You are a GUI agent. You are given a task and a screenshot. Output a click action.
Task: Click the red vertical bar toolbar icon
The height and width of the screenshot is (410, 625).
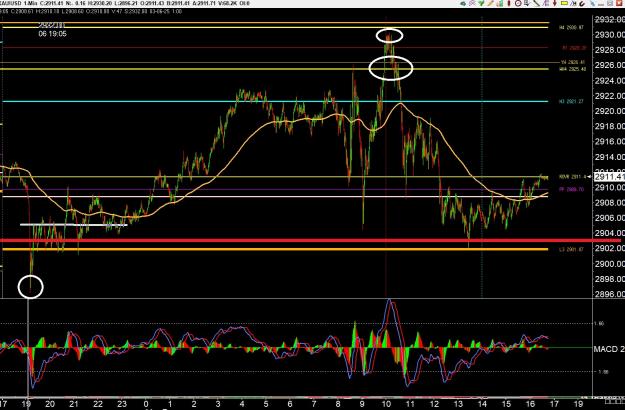509,3
